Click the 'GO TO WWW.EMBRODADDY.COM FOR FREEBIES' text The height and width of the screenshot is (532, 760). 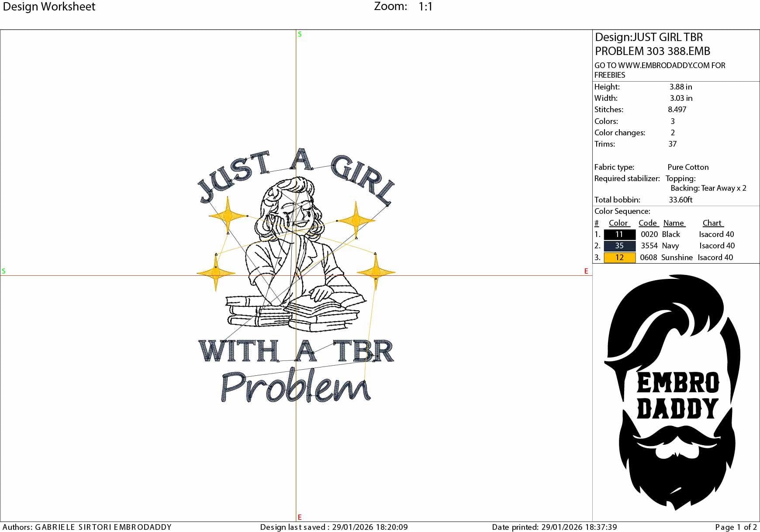point(660,70)
